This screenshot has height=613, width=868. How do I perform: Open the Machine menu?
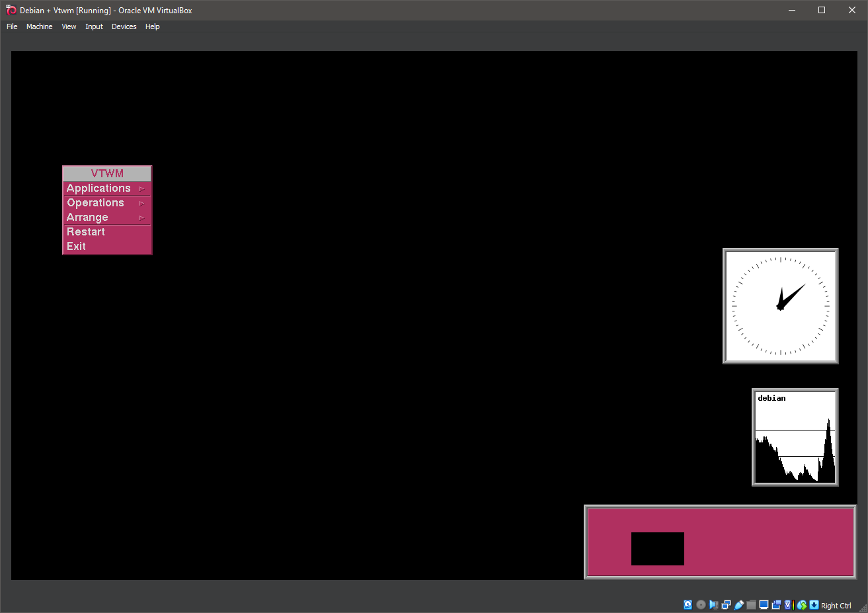tap(39, 26)
